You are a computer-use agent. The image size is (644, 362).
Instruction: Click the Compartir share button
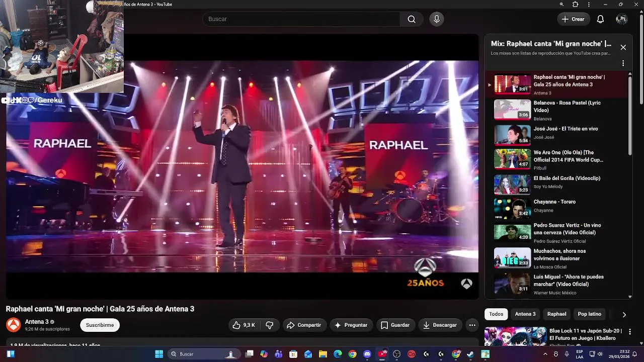[304, 325]
